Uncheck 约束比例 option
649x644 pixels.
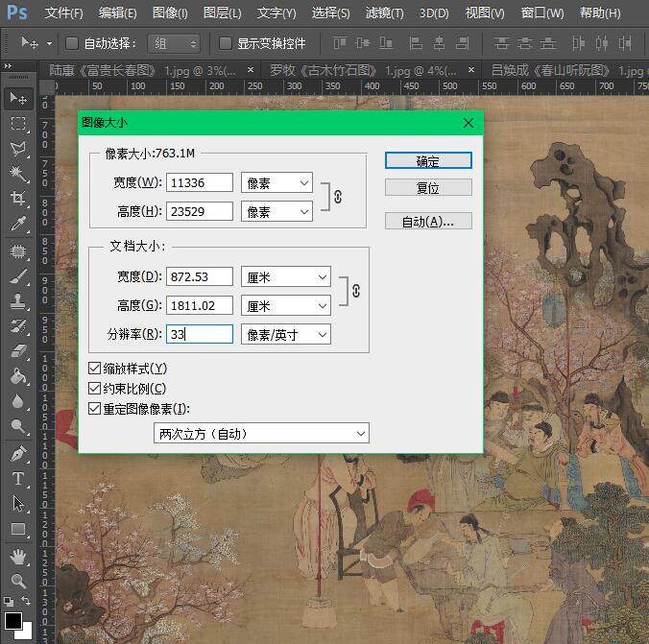tap(94, 388)
